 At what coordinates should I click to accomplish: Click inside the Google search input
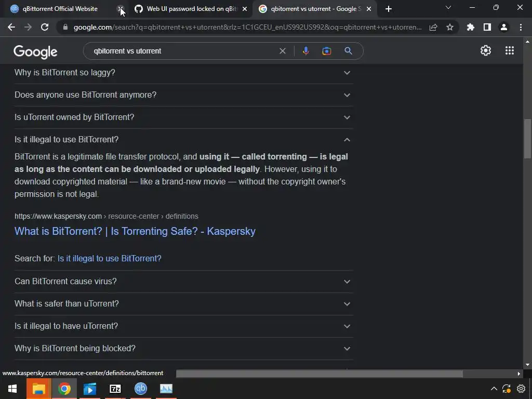(x=183, y=51)
